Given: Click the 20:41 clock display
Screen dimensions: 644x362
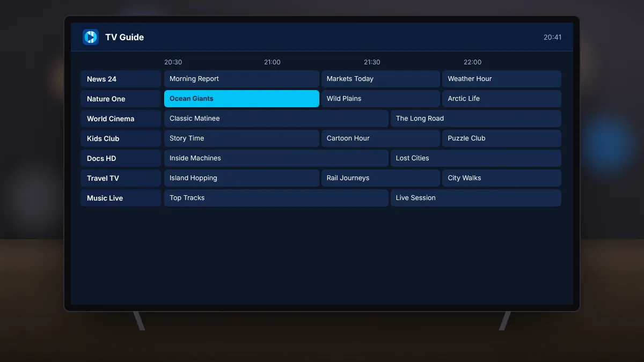Looking at the screenshot, I should click(x=552, y=37).
